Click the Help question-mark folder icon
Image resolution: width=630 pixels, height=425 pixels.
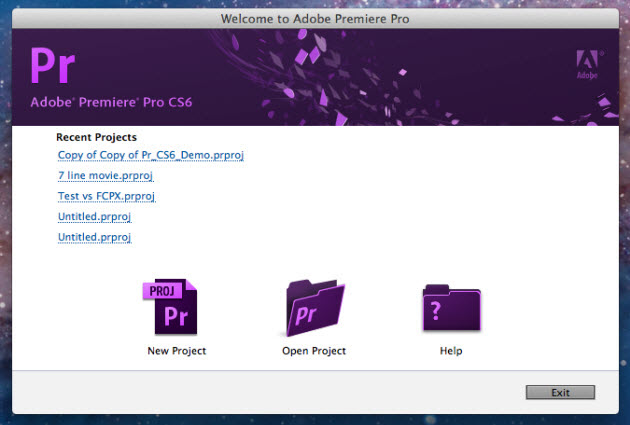[x=452, y=307]
